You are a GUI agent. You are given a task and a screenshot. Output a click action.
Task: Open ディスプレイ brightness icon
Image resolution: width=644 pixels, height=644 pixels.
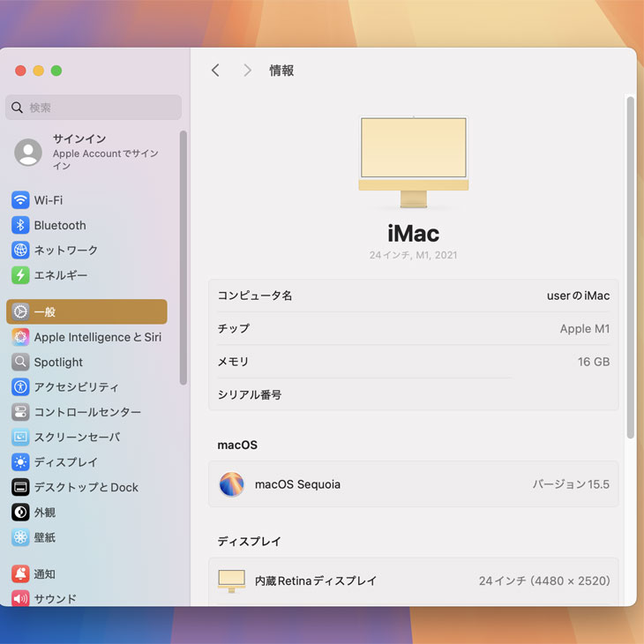pyautogui.click(x=20, y=462)
